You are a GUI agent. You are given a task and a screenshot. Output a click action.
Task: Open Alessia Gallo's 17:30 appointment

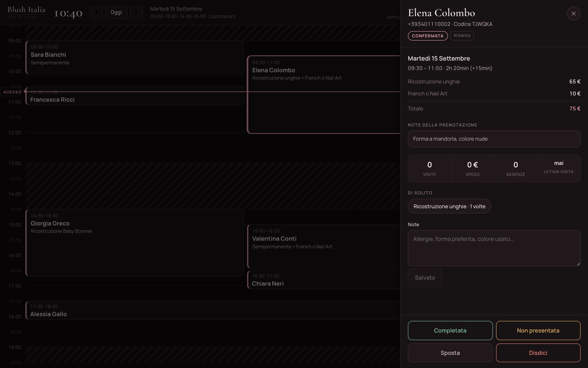click(x=212, y=310)
